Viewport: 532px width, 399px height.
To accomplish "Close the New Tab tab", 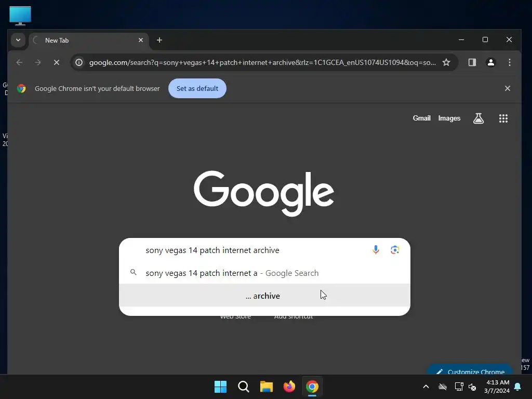I will point(141,40).
